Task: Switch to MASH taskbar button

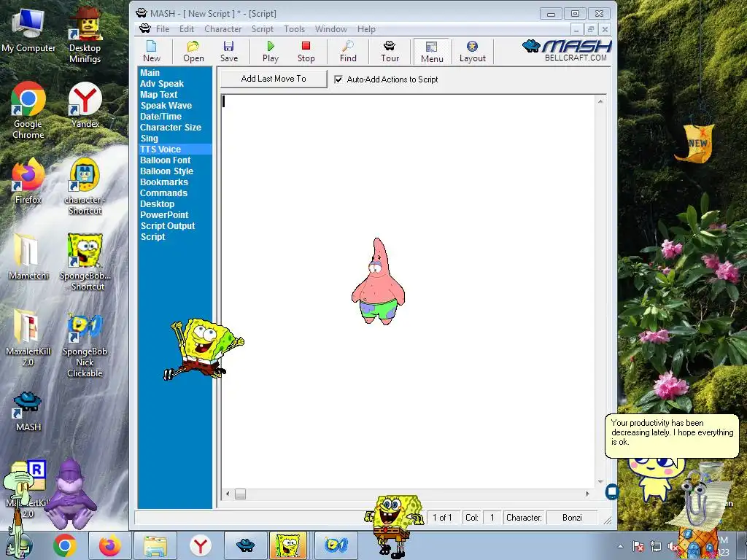Action: (245, 545)
